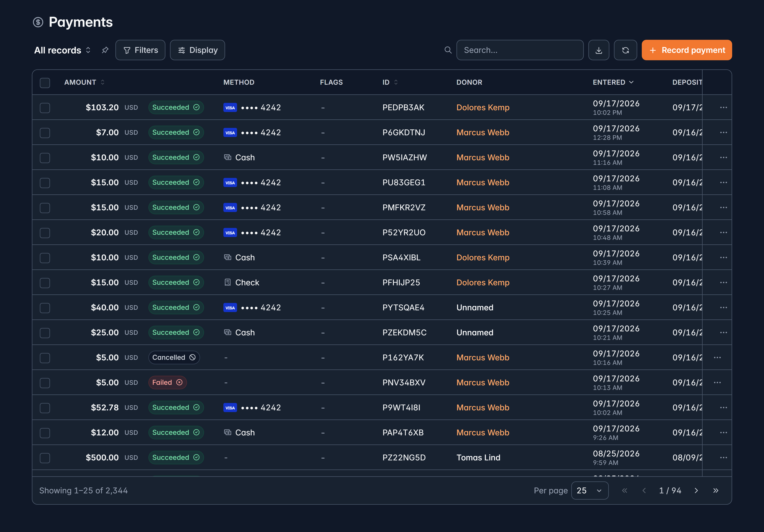Open the Per page 25 dropdown
Screen dimensions: 764x532
click(590, 491)
